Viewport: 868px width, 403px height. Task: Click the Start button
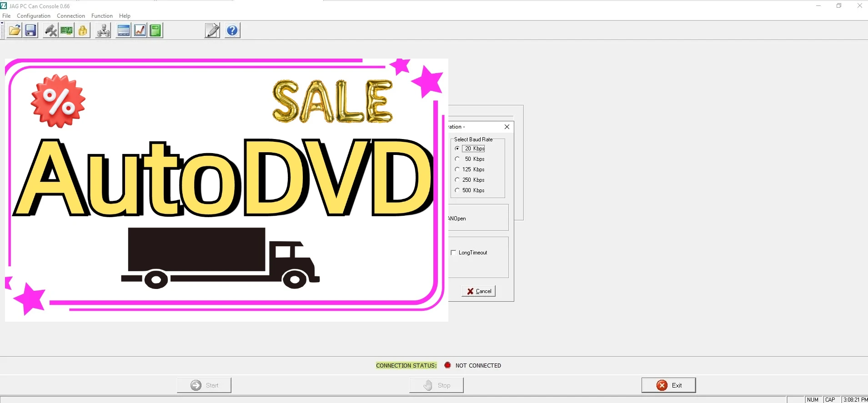pyautogui.click(x=204, y=385)
